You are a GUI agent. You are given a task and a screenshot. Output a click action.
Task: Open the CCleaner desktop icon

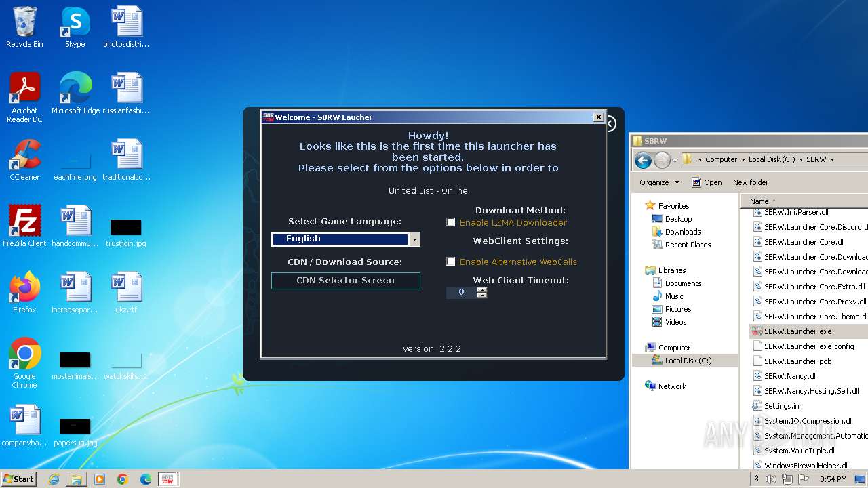[24, 159]
